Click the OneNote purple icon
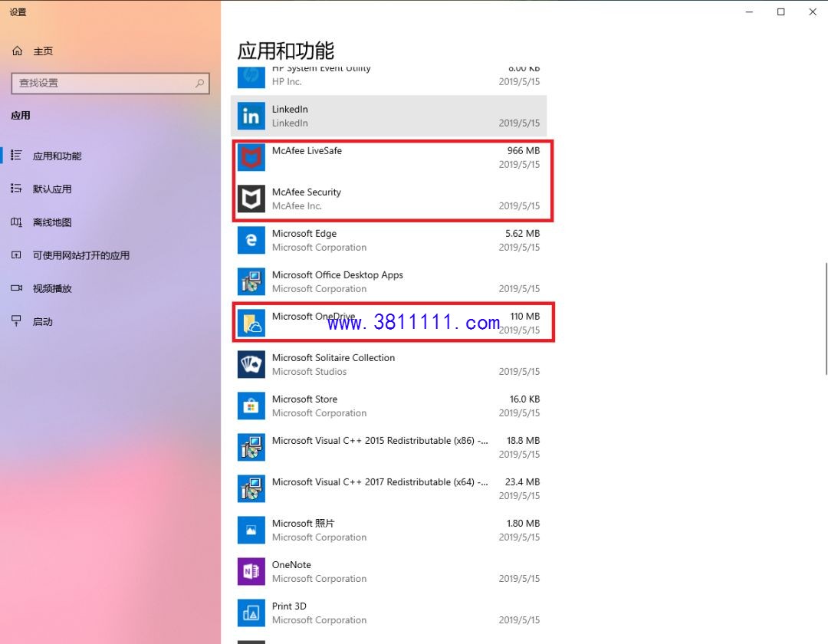Viewport: 828px width, 644px height. click(x=251, y=572)
